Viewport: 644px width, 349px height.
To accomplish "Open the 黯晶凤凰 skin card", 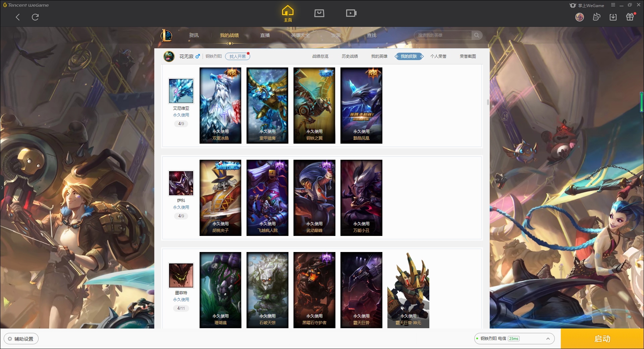I will click(x=361, y=105).
